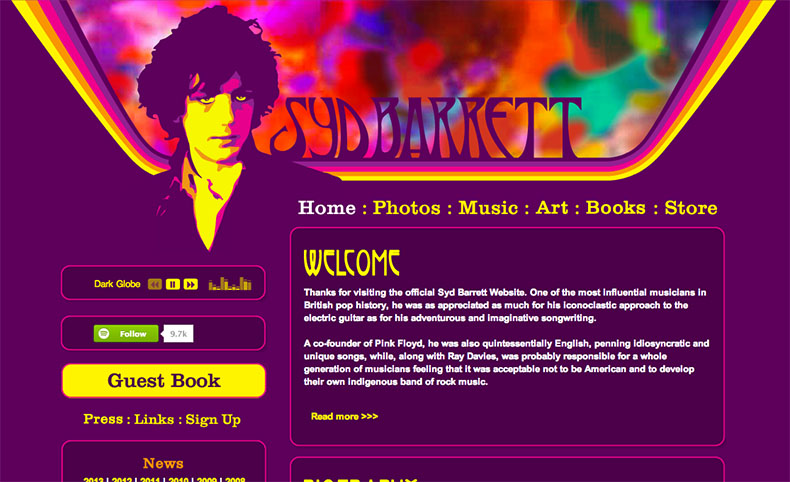The width and height of the screenshot is (790, 482).
Task: Follow the Read more >>> link
Action: point(344,417)
